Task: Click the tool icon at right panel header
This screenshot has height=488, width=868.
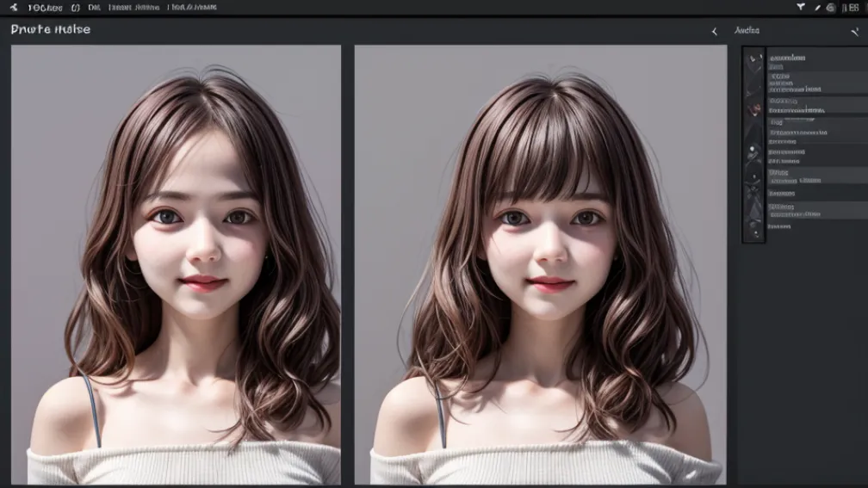Action: (854, 31)
